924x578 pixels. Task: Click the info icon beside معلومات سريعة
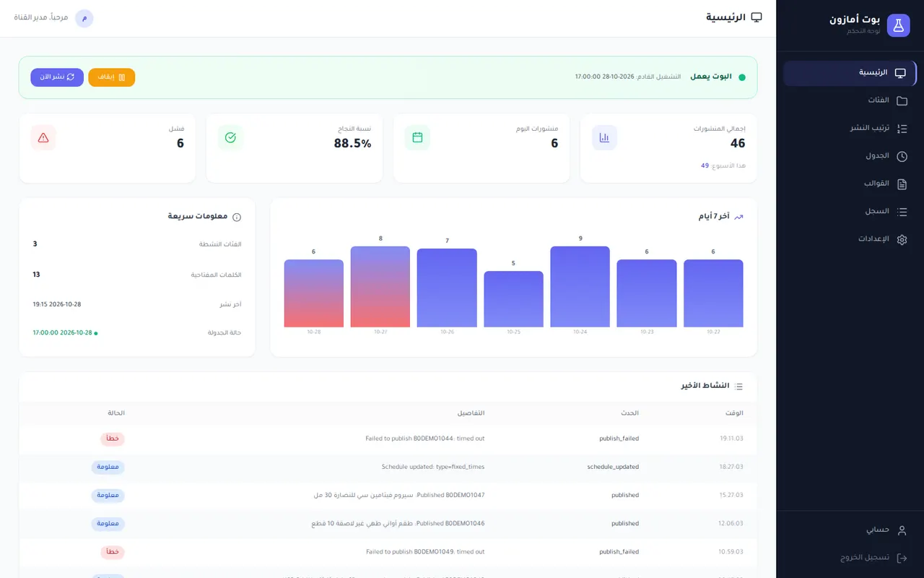pos(237,217)
